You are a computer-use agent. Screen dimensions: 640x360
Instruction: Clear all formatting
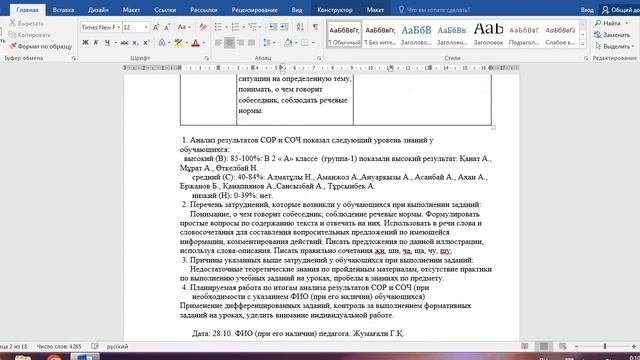tap(203, 27)
